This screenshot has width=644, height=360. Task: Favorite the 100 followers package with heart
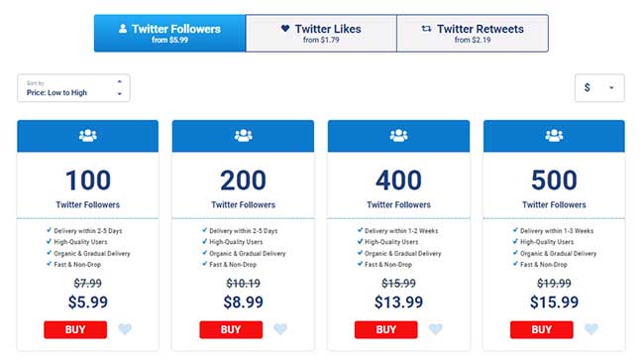[125, 329]
